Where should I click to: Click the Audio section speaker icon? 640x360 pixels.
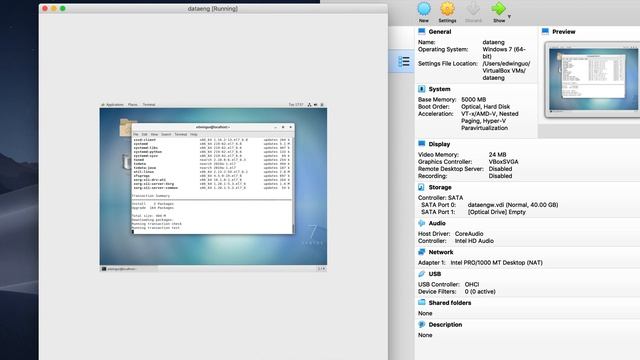[x=422, y=223]
